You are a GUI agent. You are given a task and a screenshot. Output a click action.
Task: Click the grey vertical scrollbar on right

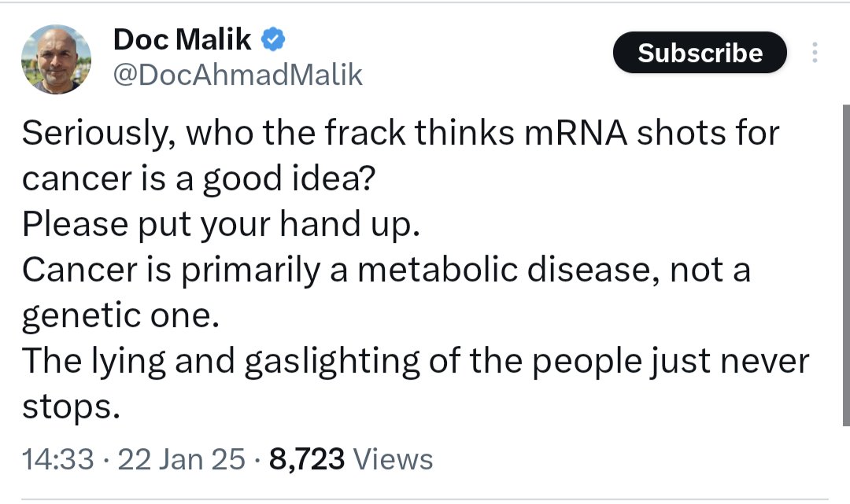click(845, 265)
